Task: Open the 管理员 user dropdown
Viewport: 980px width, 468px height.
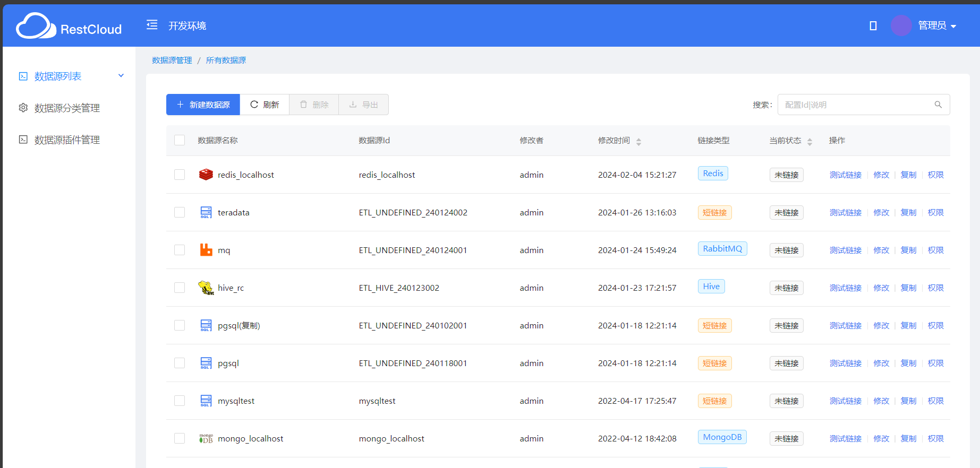Action: [x=937, y=25]
